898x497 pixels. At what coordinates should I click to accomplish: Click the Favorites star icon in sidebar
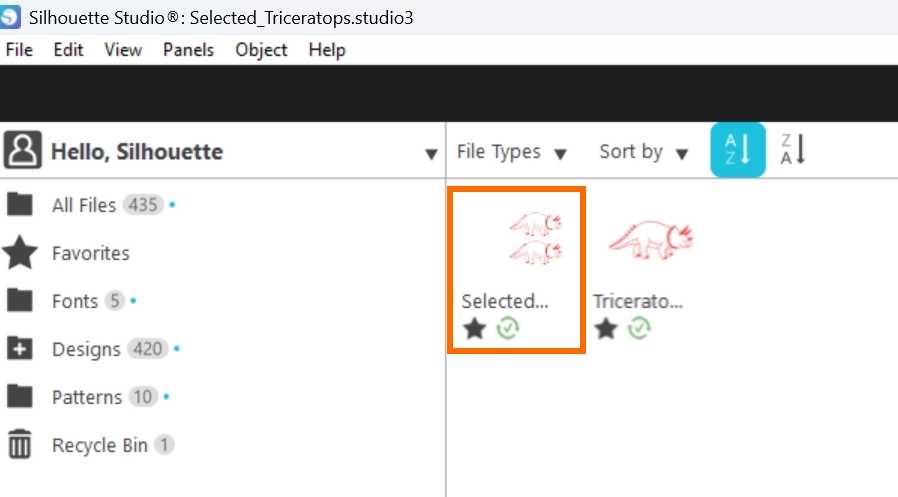click(x=20, y=253)
